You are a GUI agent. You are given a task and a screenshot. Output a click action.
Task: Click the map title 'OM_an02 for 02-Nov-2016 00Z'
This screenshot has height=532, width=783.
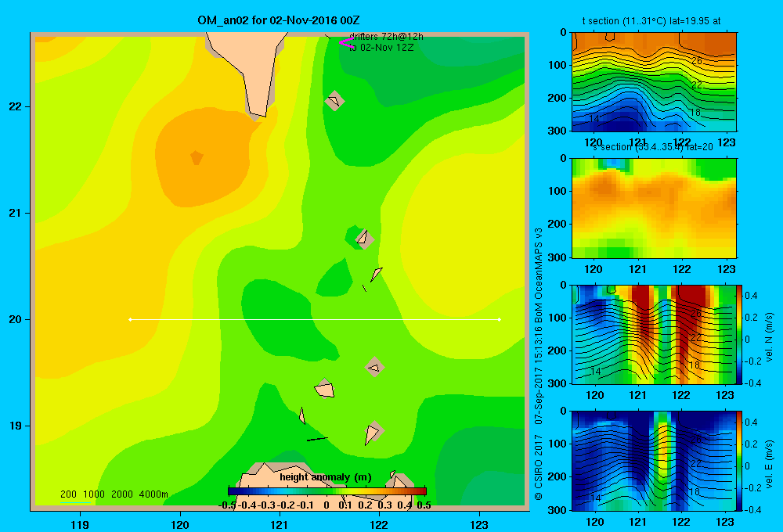[278, 20]
